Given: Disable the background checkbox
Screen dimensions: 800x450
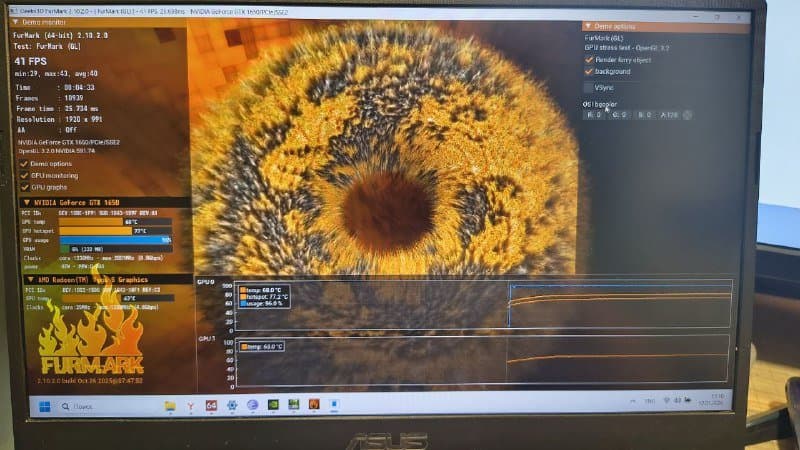Looking at the screenshot, I should 589,71.
